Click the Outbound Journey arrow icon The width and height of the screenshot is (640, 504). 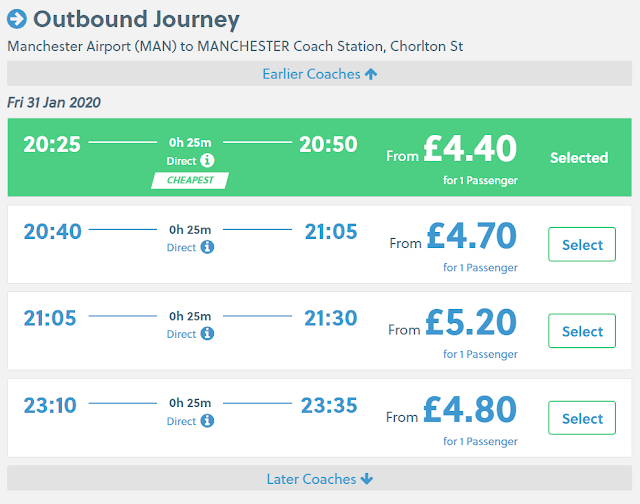tap(17, 19)
